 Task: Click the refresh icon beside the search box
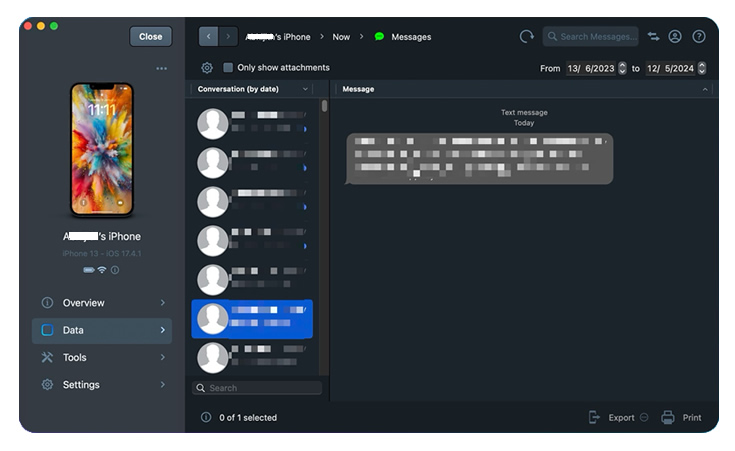pos(526,37)
